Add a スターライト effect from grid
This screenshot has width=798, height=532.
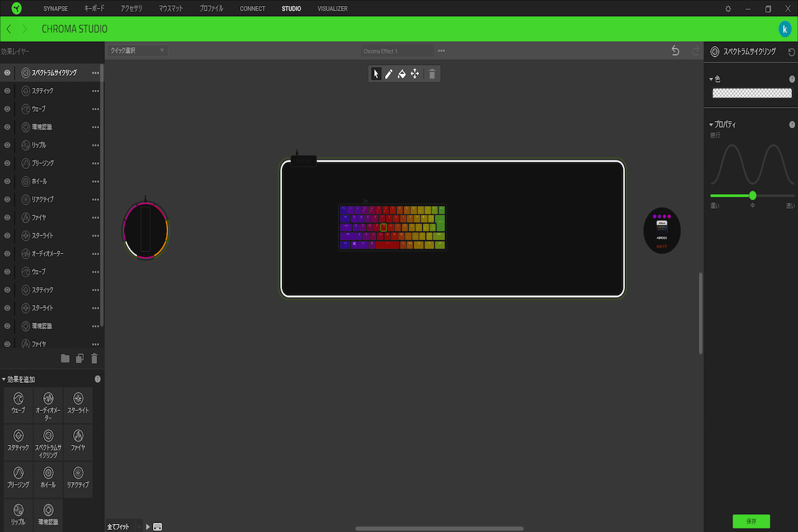(78, 405)
